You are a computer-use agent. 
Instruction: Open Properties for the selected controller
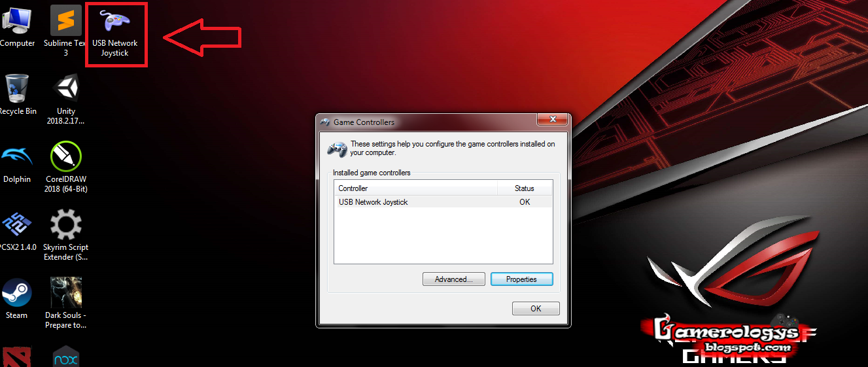[x=521, y=279]
